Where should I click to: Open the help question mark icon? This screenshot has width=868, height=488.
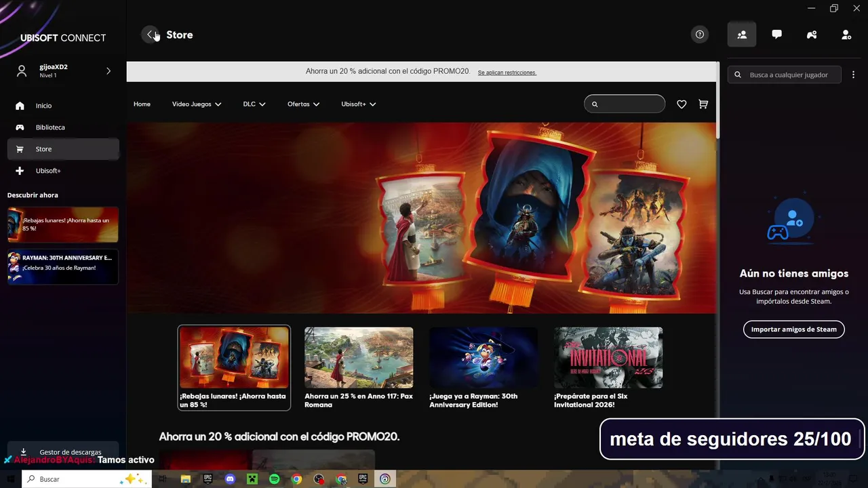pos(700,35)
